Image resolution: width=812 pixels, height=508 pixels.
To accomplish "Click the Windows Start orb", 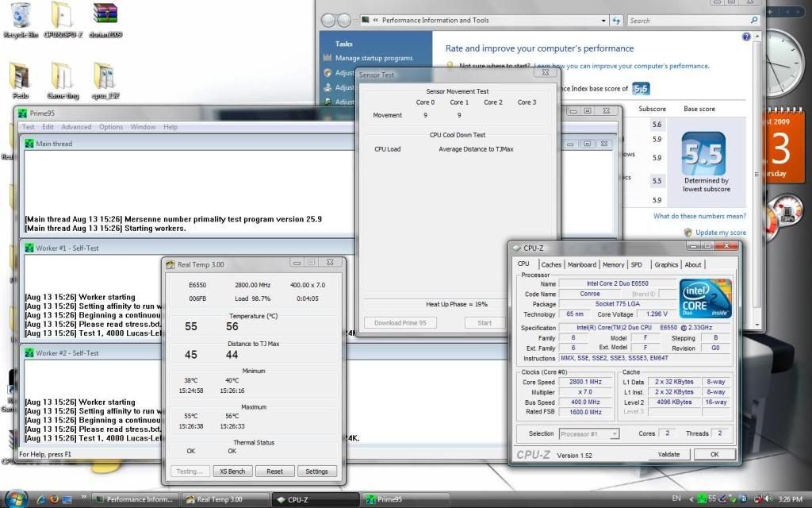I will click(17, 499).
